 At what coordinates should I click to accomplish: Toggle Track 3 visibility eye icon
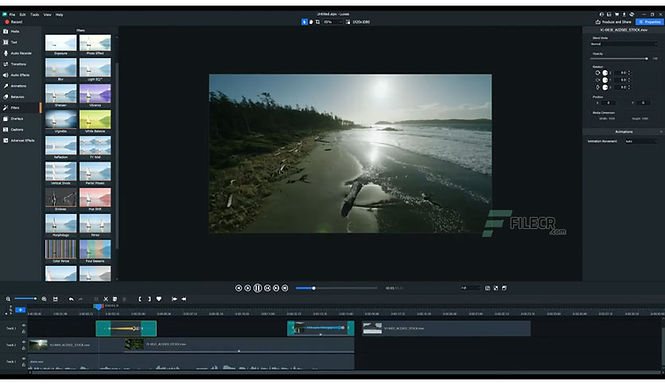click(x=23, y=359)
